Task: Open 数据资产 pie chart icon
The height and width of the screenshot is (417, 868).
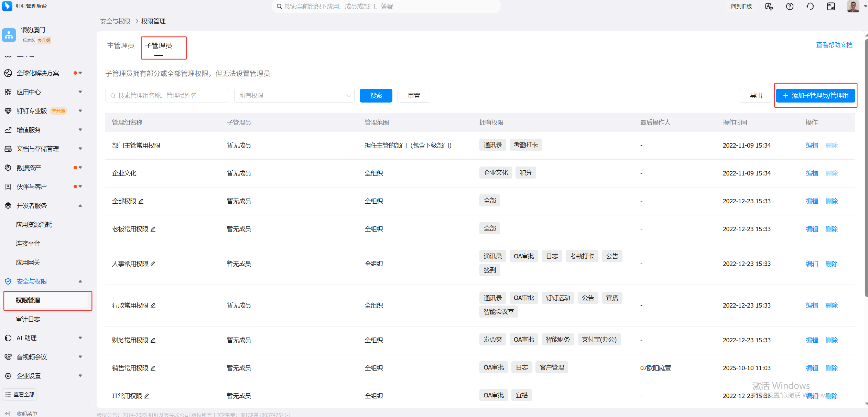Action: [8, 168]
